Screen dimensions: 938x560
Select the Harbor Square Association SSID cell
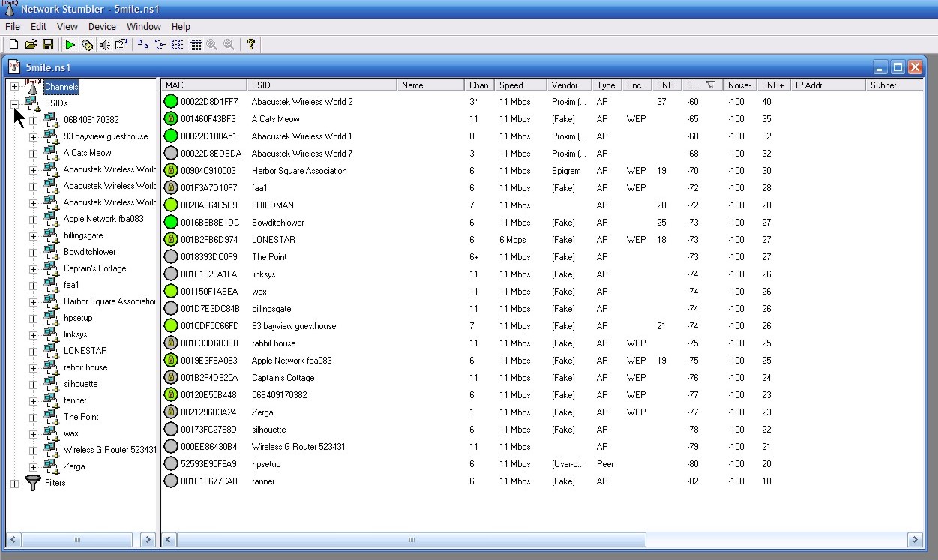point(299,171)
